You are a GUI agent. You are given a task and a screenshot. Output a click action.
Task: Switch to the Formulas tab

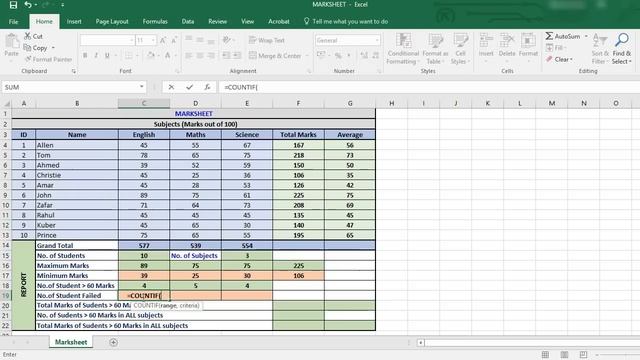click(x=155, y=21)
